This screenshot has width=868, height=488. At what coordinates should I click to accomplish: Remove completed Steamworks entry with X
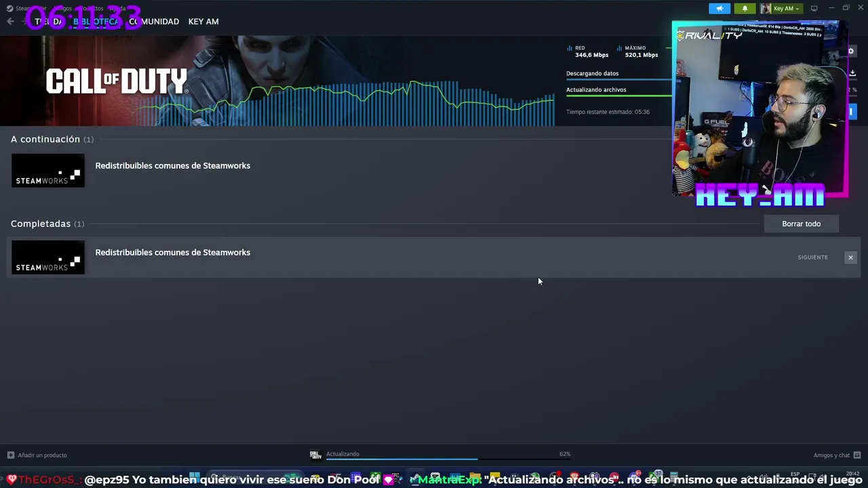[850, 258]
